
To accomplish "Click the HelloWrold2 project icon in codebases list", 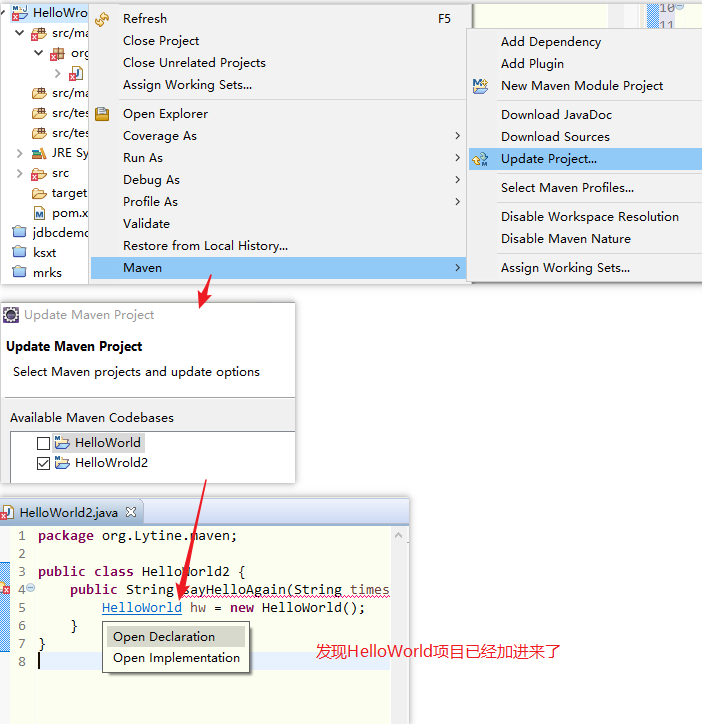I will [62, 462].
